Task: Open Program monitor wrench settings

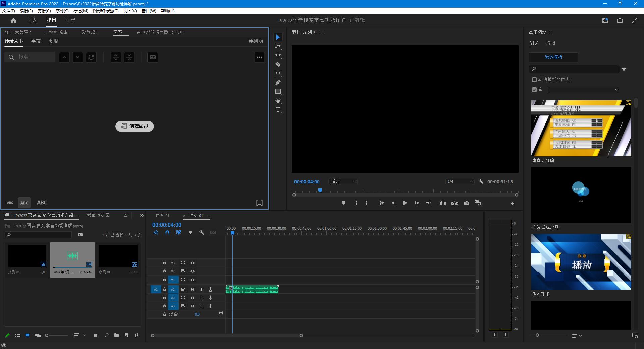Action: (x=481, y=181)
